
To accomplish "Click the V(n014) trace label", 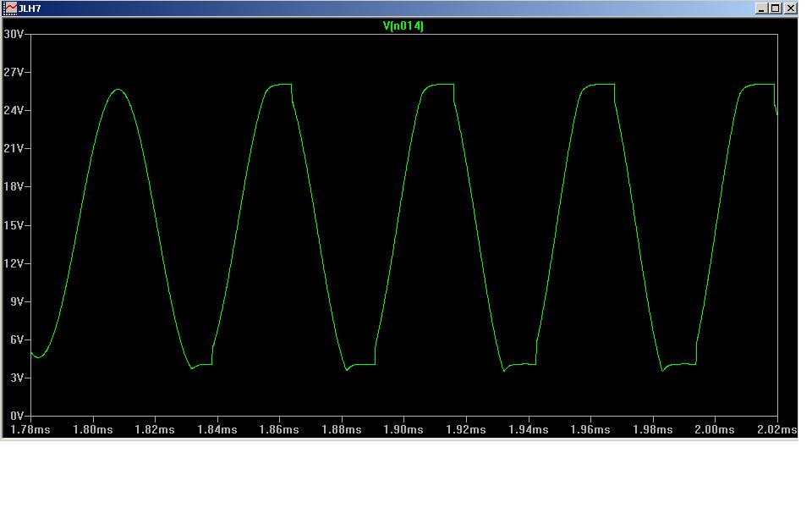I will (x=403, y=26).
